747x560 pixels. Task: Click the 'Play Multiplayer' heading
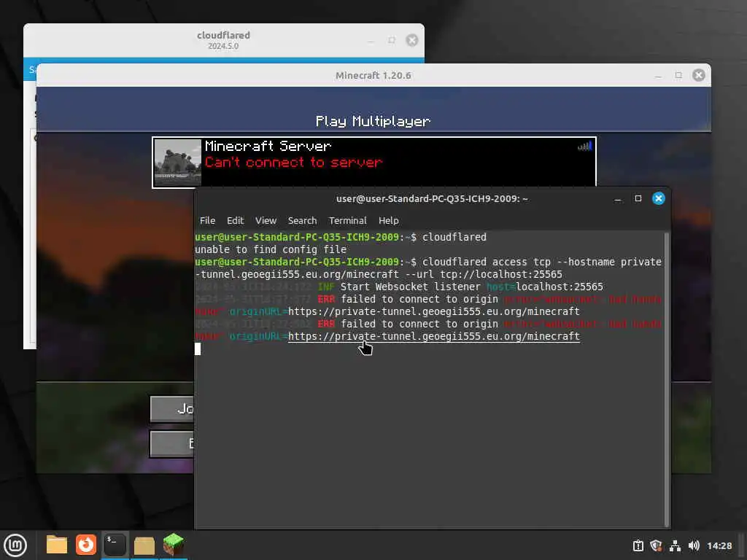(373, 122)
